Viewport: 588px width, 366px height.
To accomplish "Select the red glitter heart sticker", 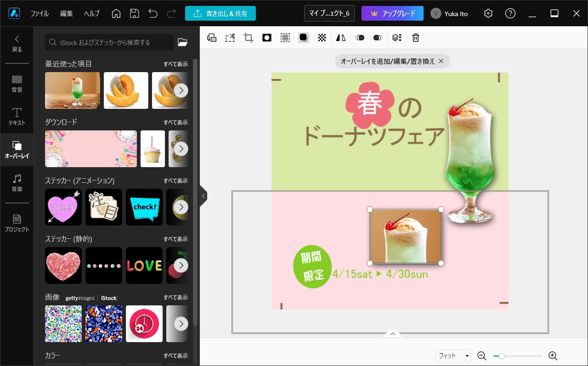I will (63, 265).
